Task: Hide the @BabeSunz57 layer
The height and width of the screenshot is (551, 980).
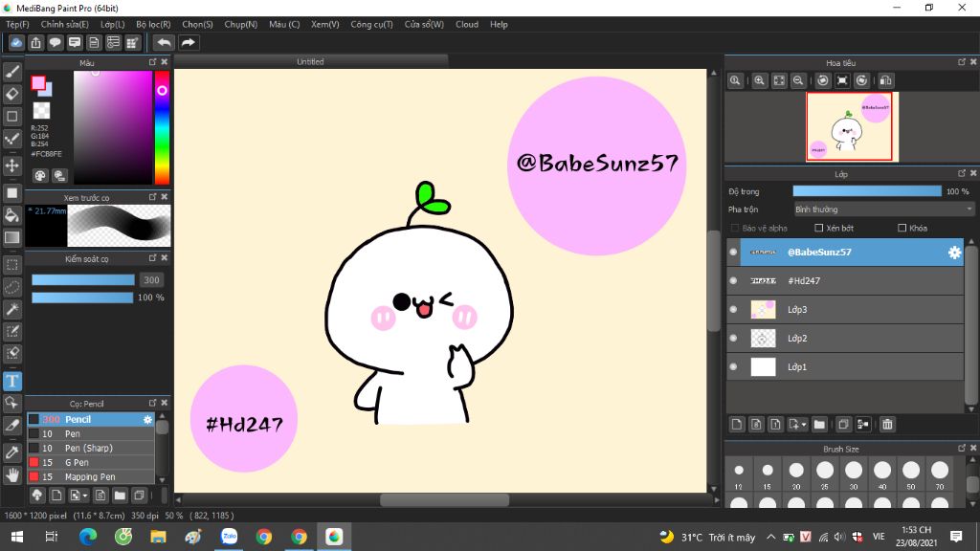Action: (733, 253)
